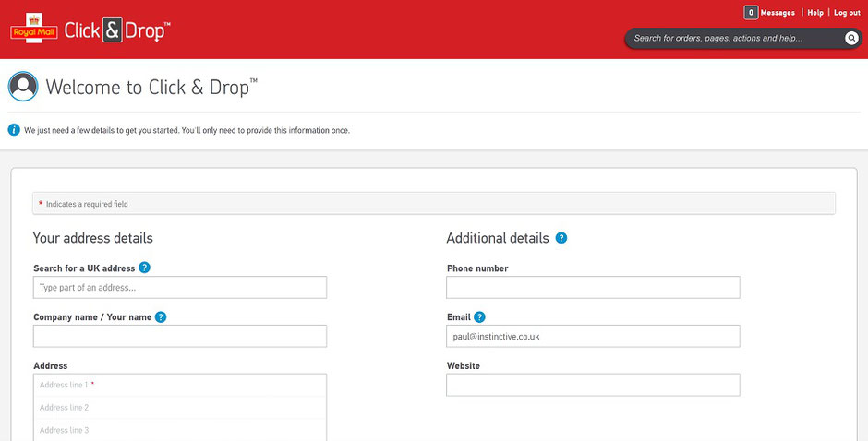
Task: Click the Company name / Your name field
Action: pyautogui.click(x=180, y=337)
